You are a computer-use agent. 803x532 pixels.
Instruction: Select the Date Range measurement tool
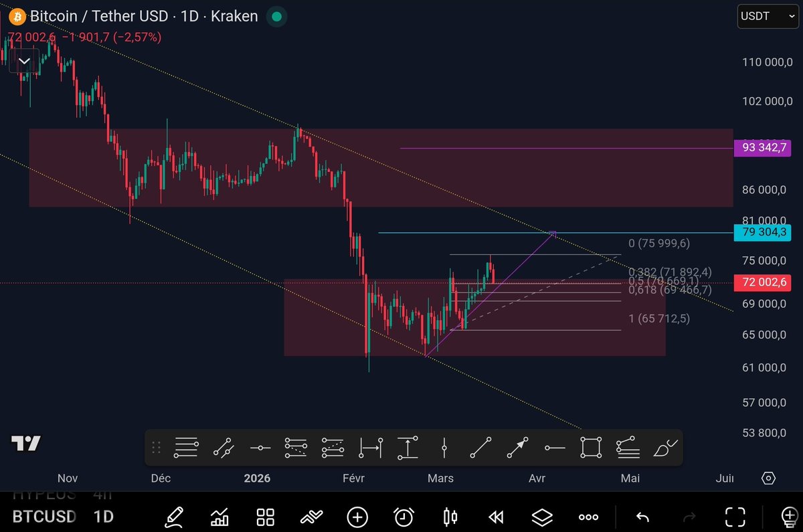[x=369, y=447]
